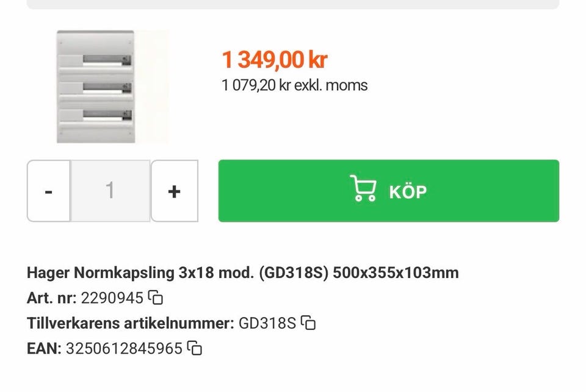
Task: Click the 'EAN:' label
Action: pyautogui.click(x=44, y=349)
